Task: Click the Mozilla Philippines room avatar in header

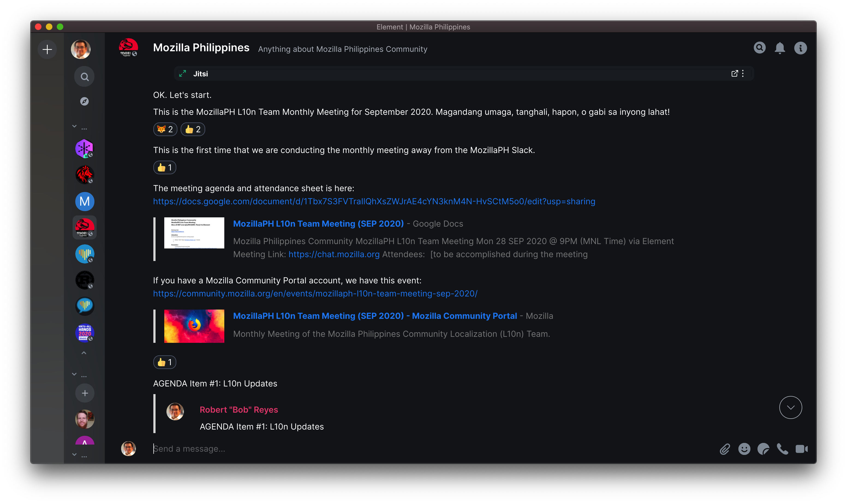Action: pyautogui.click(x=129, y=48)
